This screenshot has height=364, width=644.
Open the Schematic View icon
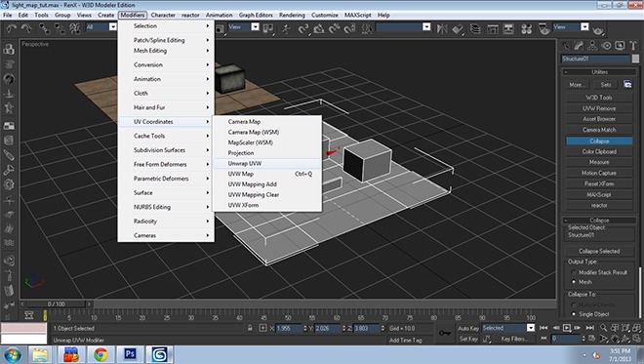coord(509,28)
